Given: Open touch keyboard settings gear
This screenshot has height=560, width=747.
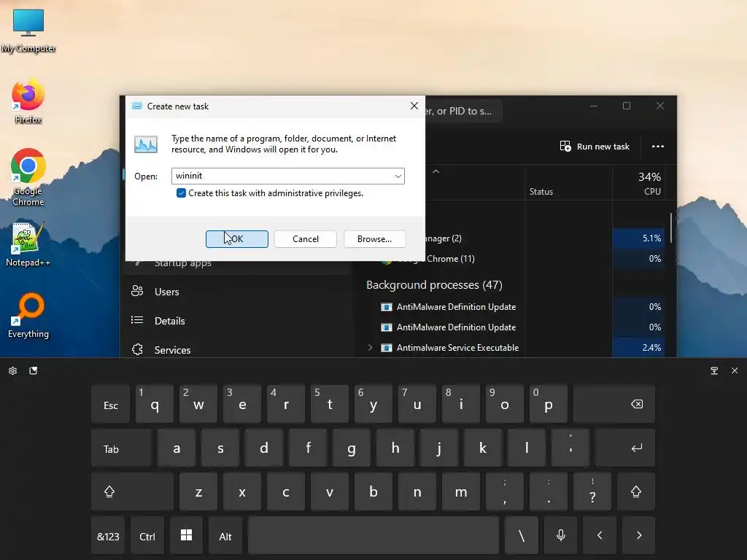Looking at the screenshot, I should 13,370.
